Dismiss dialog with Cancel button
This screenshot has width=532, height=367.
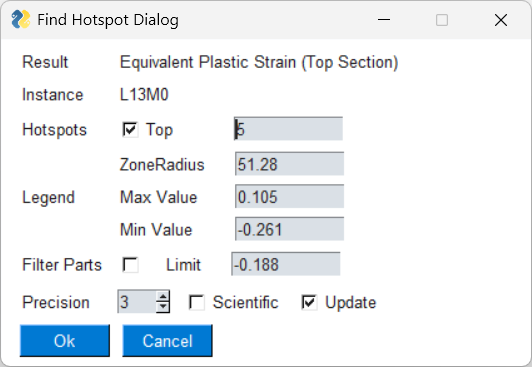(168, 341)
